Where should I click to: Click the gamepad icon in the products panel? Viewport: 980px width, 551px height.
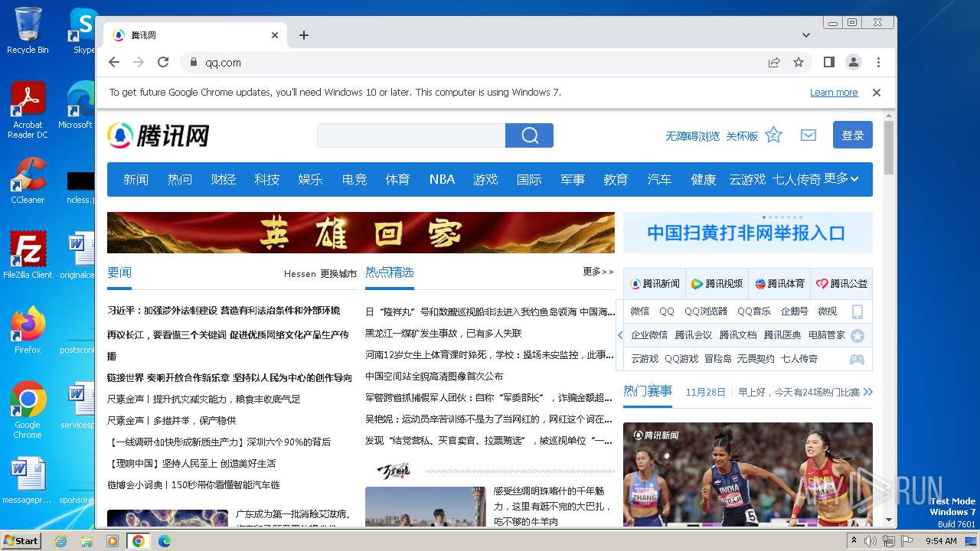857,359
